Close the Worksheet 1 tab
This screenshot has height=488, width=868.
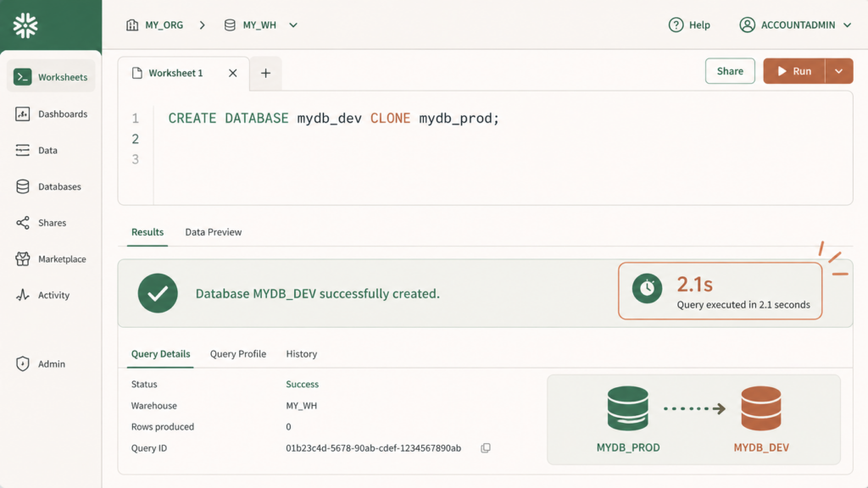(x=233, y=73)
